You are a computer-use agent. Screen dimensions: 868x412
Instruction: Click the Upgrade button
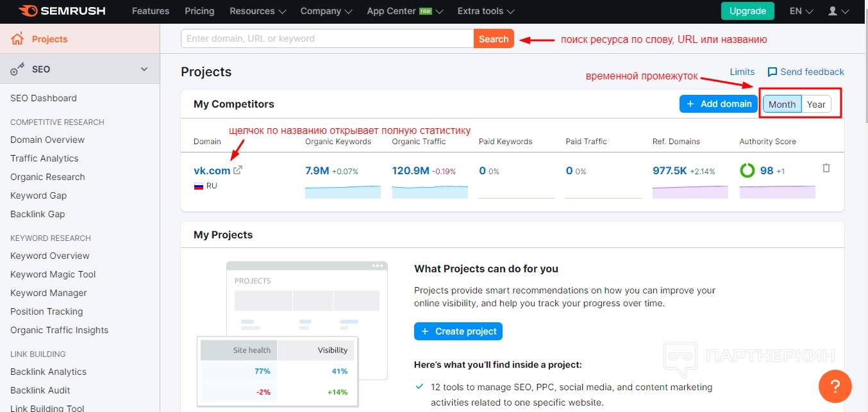tap(747, 11)
